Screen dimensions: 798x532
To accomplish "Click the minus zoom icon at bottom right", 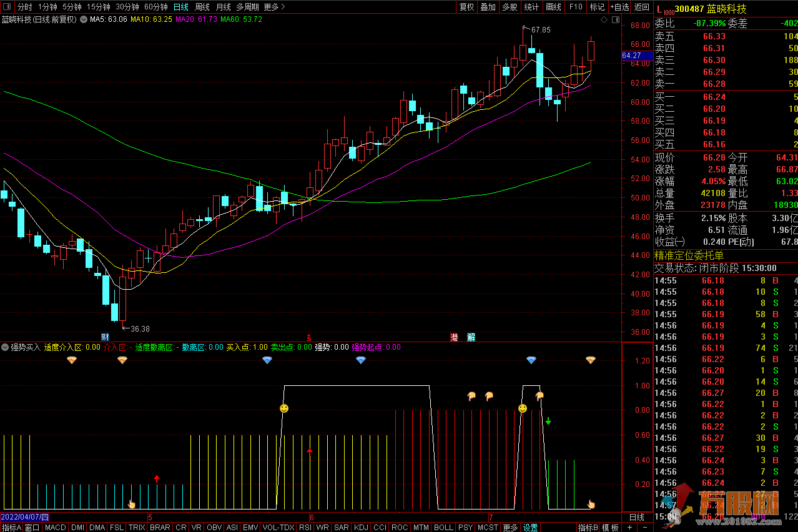I will pyautogui.click(x=644, y=528).
